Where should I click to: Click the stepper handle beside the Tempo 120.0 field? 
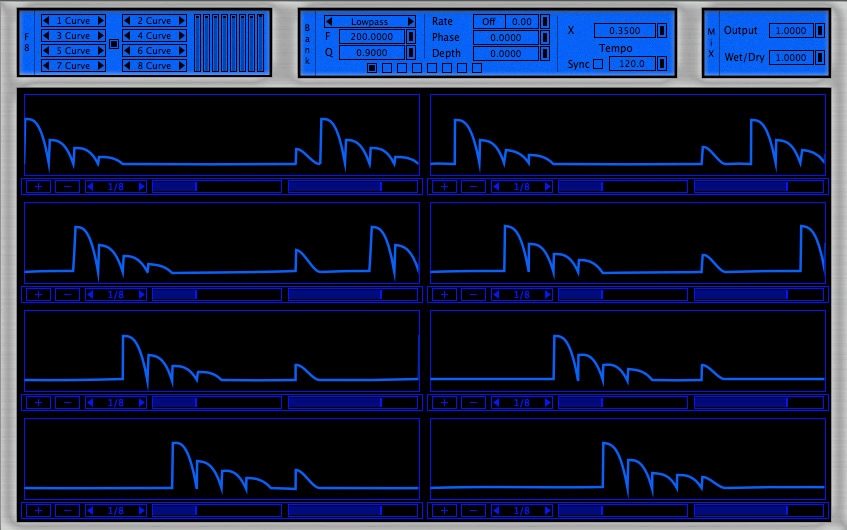pos(662,64)
